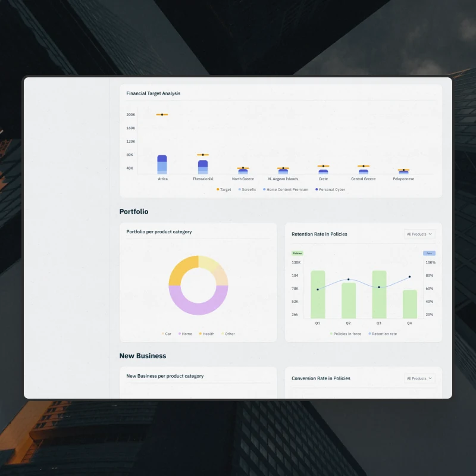Toggle the Other legend item
This screenshot has width=476, height=476.
pos(228,334)
